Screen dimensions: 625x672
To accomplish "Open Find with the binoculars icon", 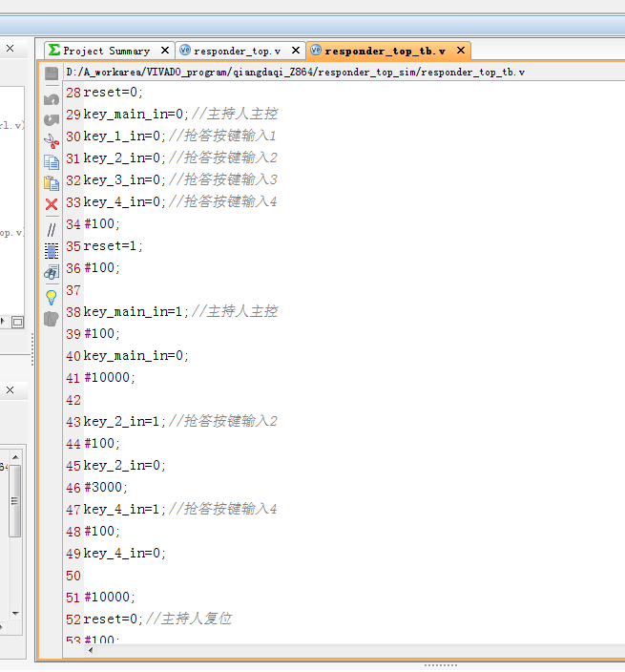I will (52, 272).
